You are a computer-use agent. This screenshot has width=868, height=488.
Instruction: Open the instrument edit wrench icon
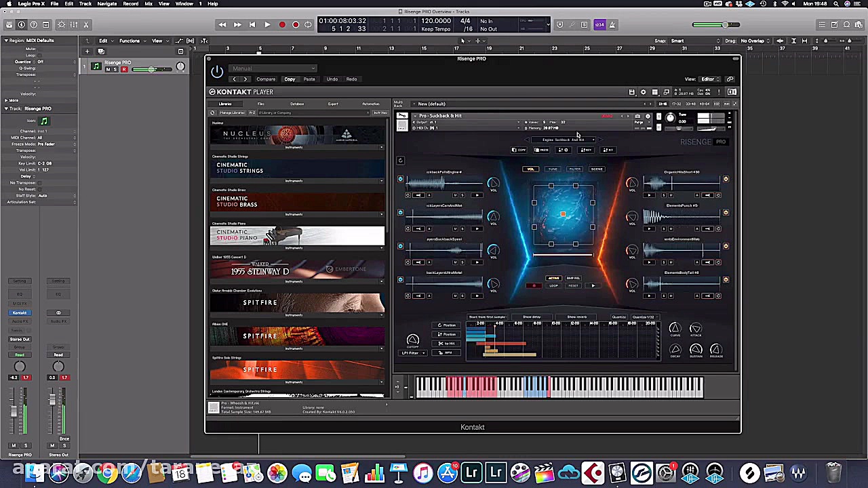pyautogui.click(x=401, y=114)
